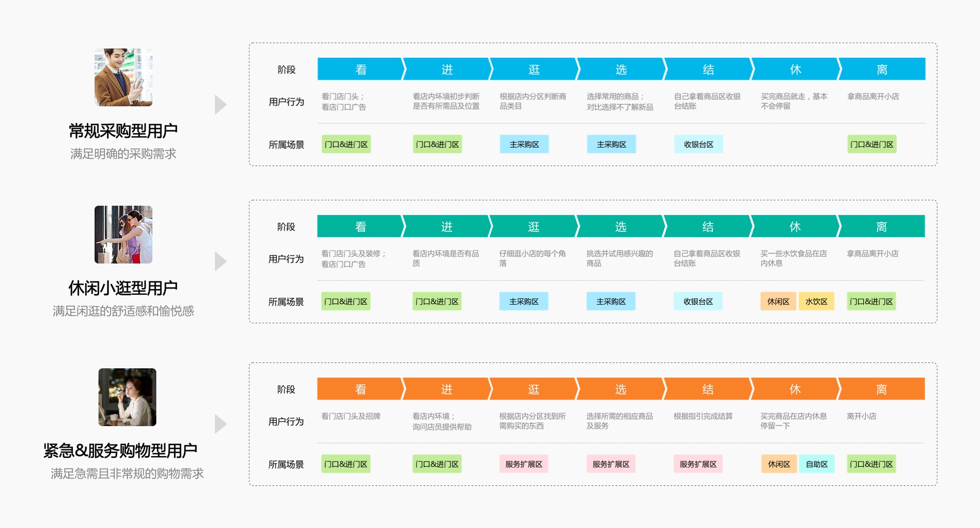Viewport: 980px width, 528px height.
Task: Click the 休闲小逛型用户 persona photo
Action: pyautogui.click(x=123, y=235)
